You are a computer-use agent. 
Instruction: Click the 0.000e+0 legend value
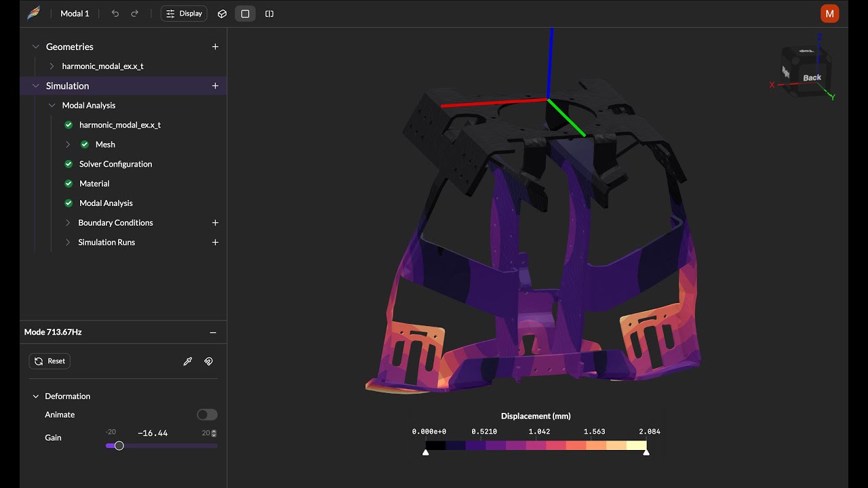tap(429, 432)
